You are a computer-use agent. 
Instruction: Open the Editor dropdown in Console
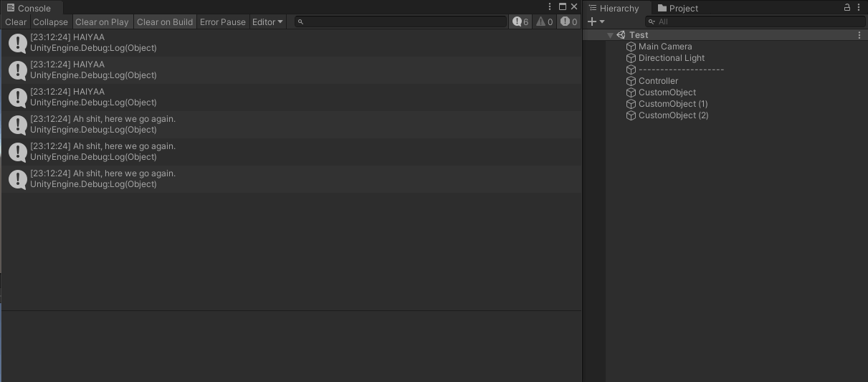[x=267, y=22]
